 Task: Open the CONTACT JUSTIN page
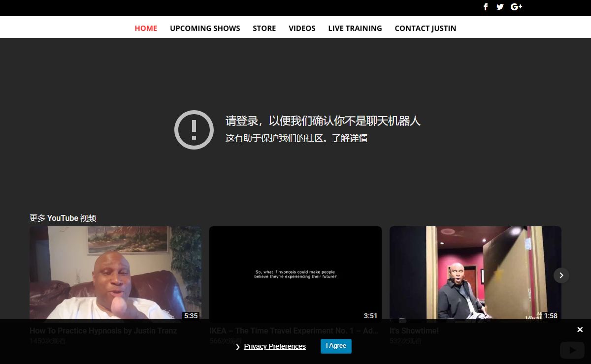pos(425,29)
